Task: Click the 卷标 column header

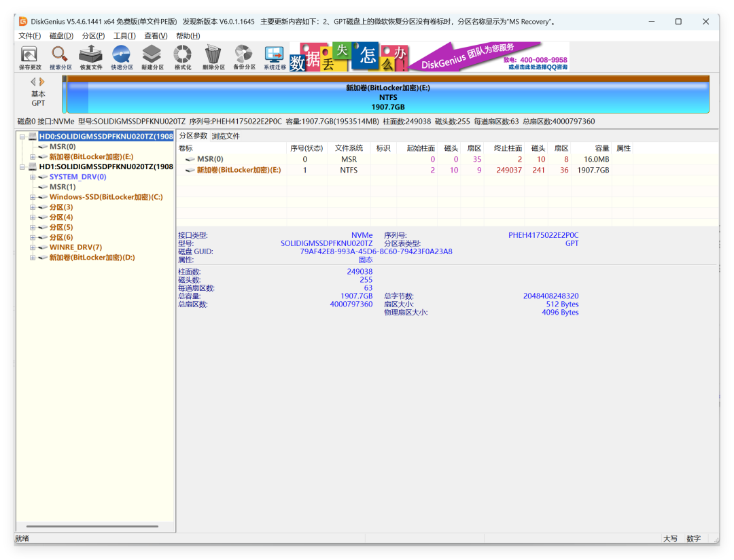Action: coord(232,148)
